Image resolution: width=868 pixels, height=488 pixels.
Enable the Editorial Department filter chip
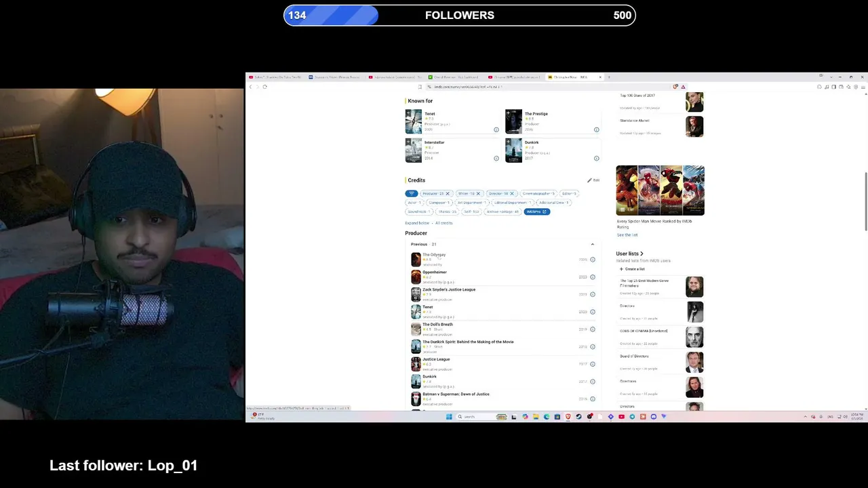[513, 203]
